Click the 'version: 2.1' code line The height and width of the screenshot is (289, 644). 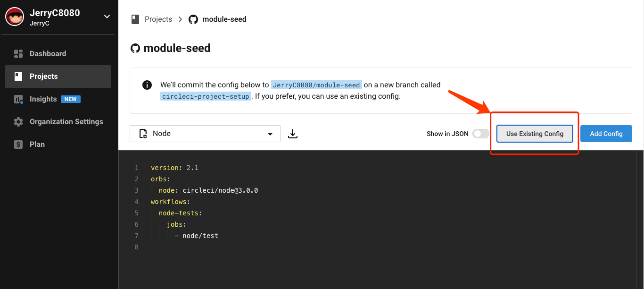(x=175, y=168)
